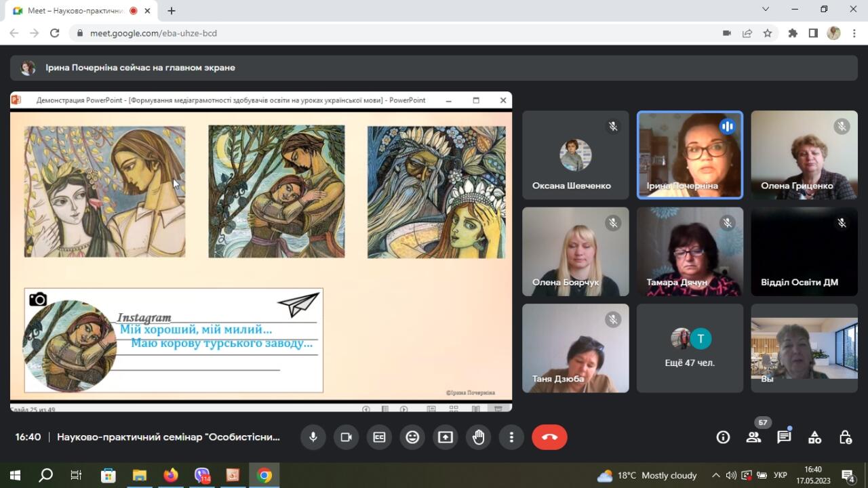868x488 pixels.
Task: Open Chrome profile avatar
Action: tap(833, 33)
